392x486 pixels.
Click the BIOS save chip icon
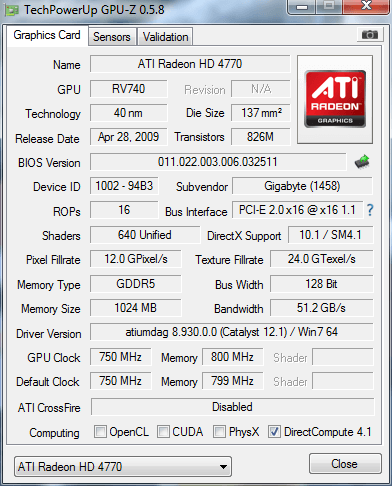(362, 162)
